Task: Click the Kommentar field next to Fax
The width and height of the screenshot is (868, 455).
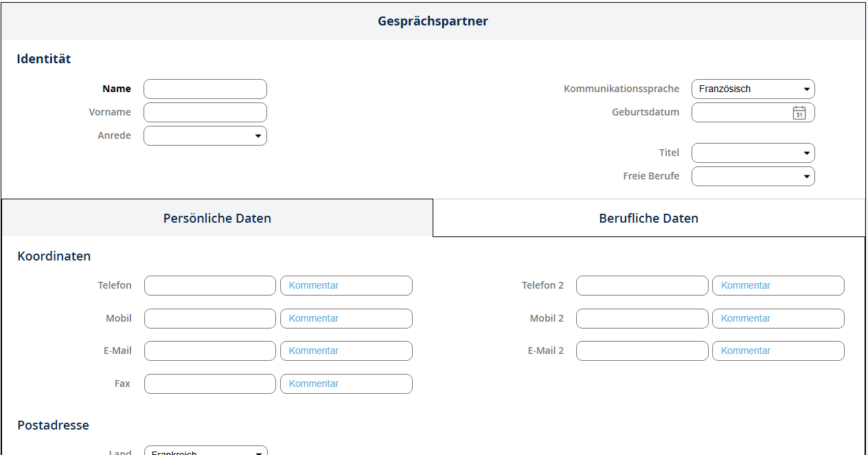Action: click(346, 384)
